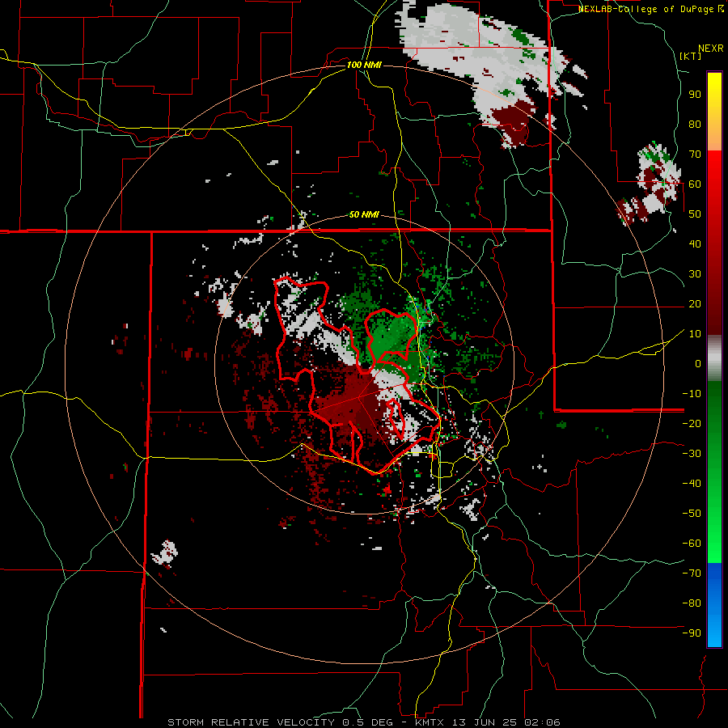Screen dimensions: 728x728
Task: Select the positive 40 scale label
Action: coord(695,244)
